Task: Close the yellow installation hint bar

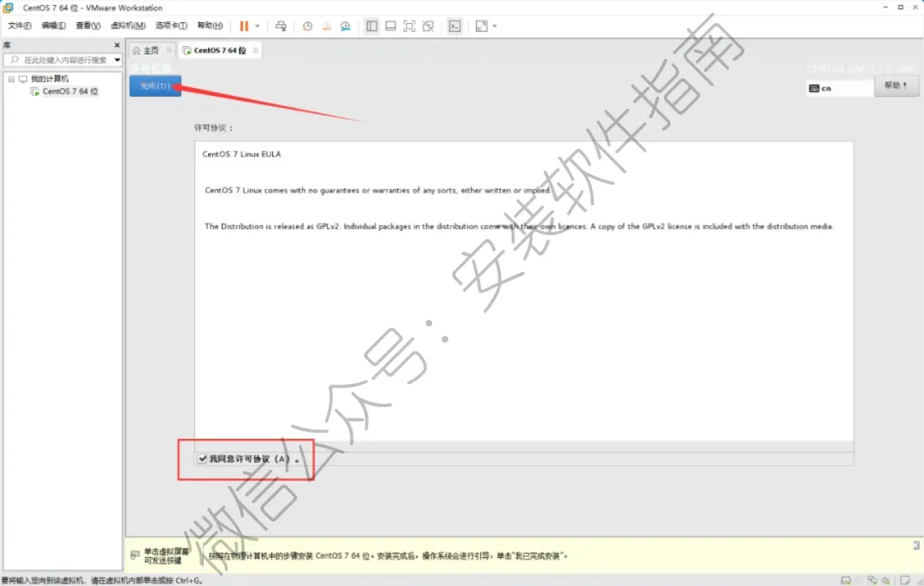Action: (916, 545)
